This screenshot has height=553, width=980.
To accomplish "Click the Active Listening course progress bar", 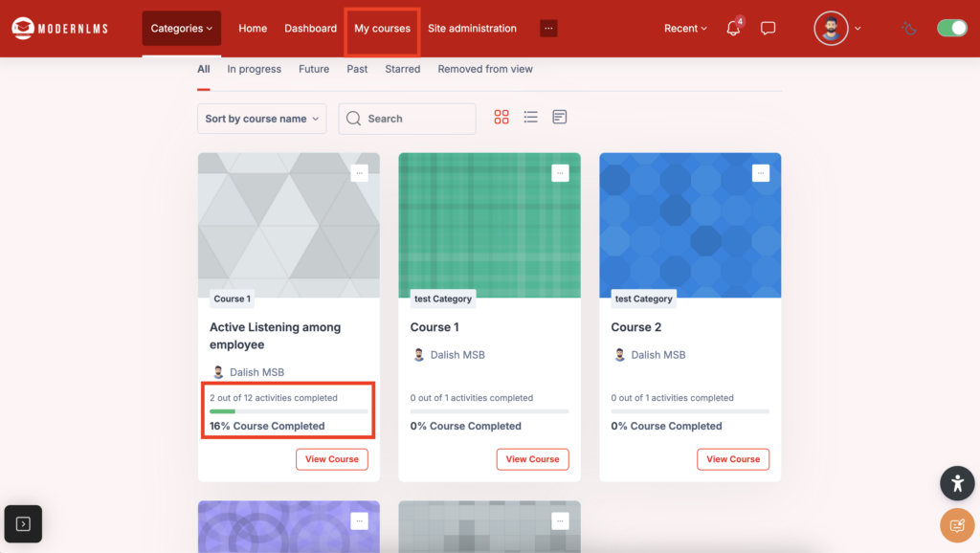I will coord(288,411).
